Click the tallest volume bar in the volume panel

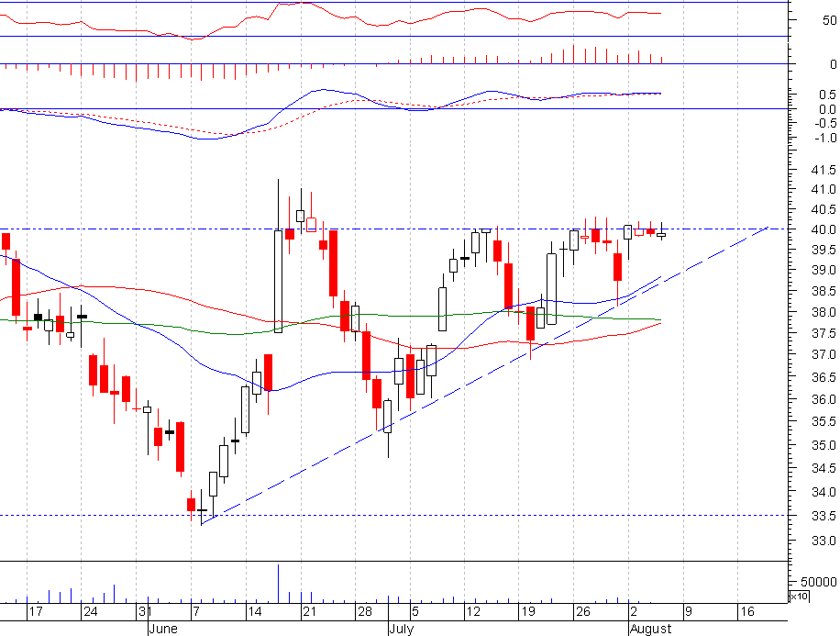pyautogui.click(x=279, y=584)
